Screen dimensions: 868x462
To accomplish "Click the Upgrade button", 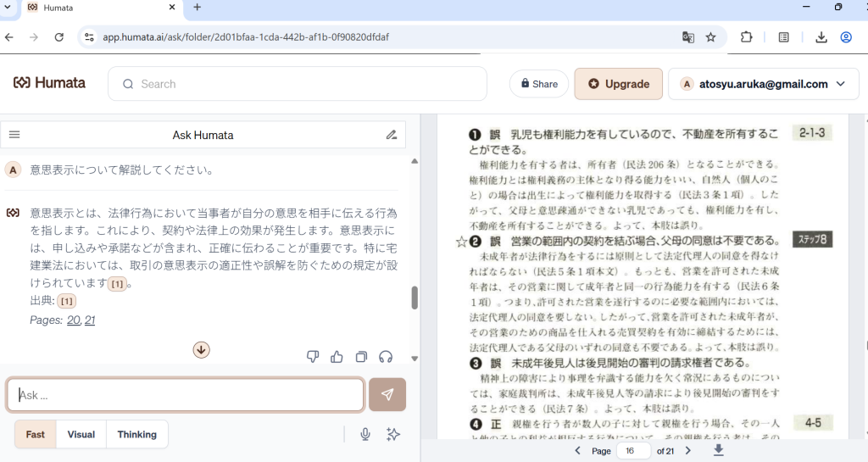I will 618,84.
